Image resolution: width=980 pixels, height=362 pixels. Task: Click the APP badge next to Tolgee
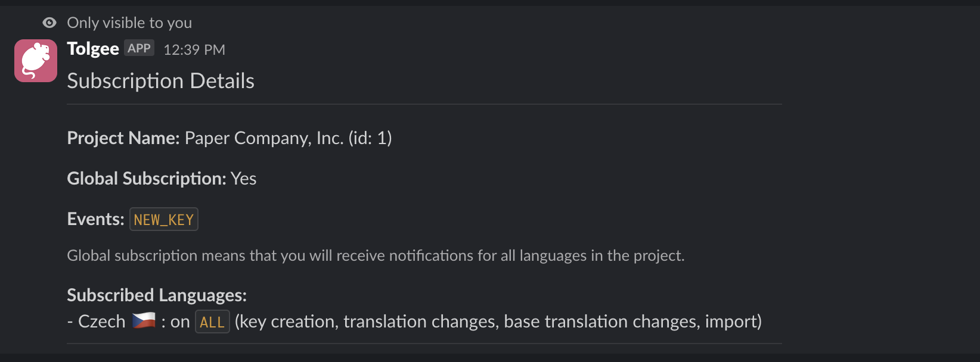click(x=139, y=48)
